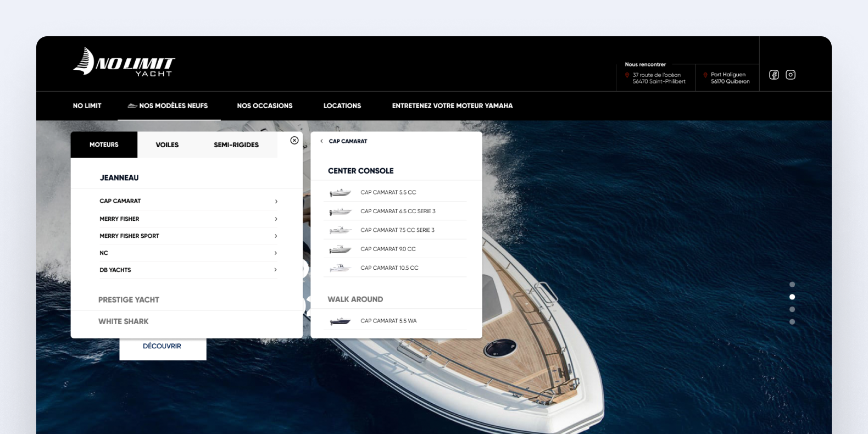
Task: Open the CAP CAMARAT 5.5 CC link
Action: 388,192
